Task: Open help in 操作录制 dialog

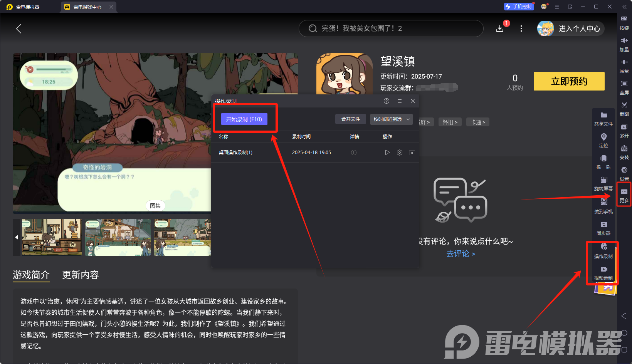Action: pos(387,101)
